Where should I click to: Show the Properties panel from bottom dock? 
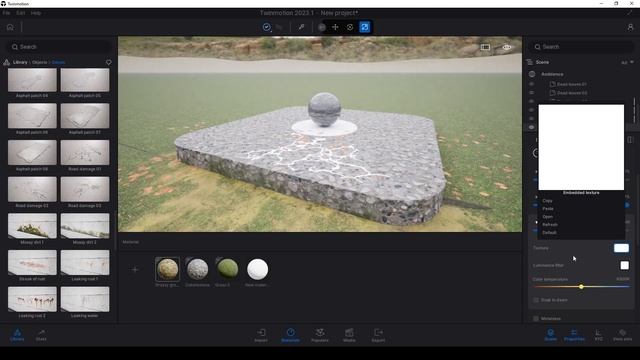tap(574, 335)
